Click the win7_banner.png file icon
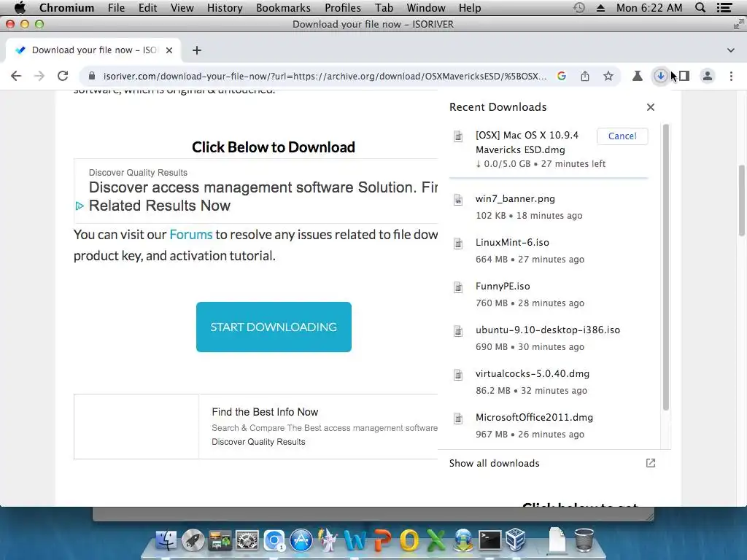 coord(458,200)
